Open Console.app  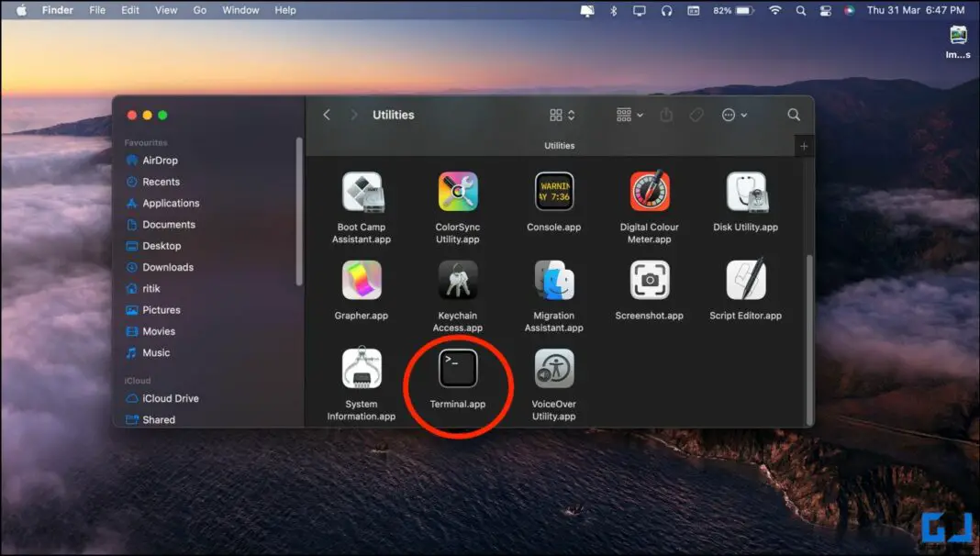[x=553, y=193]
